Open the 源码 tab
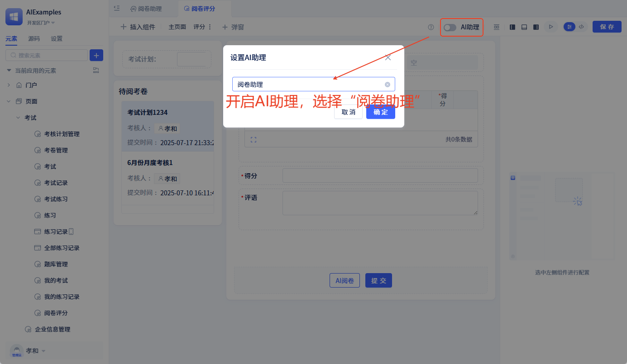The width and height of the screenshot is (627, 364). point(34,39)
